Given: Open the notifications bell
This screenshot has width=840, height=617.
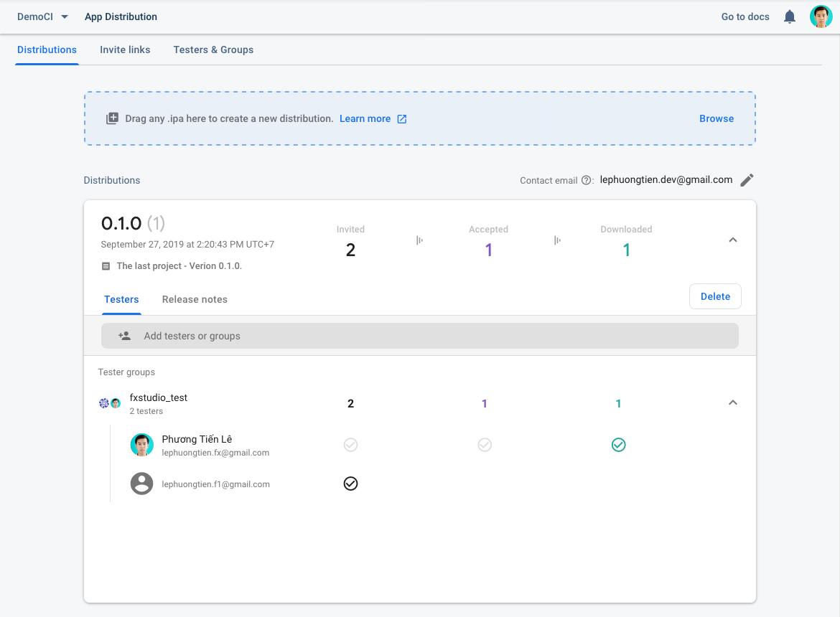Looking at the screenshot, I should pos(789,17).
